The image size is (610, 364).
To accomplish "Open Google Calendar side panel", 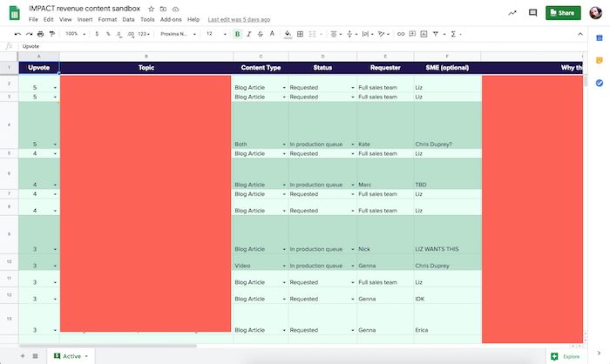I will coord(600,37).
